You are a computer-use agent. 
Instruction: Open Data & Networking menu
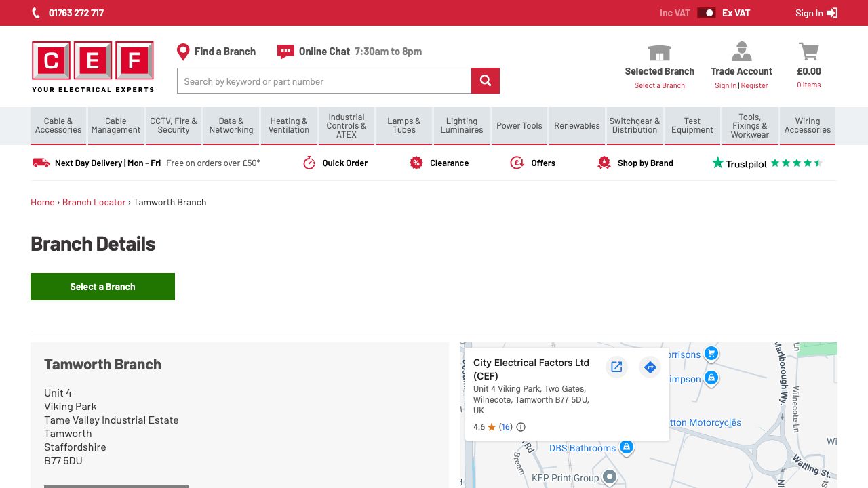click(x=231, y=125)
